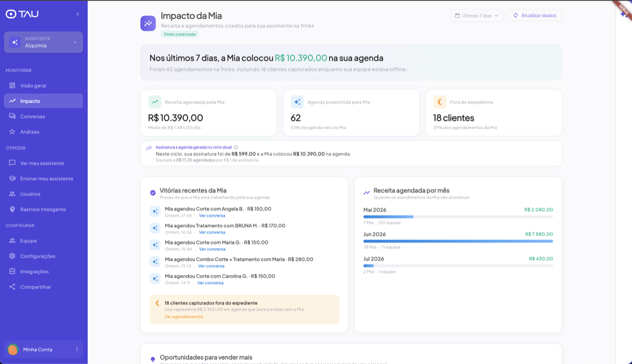
Task: Click the Análises star icon
Action: [12, 132]
